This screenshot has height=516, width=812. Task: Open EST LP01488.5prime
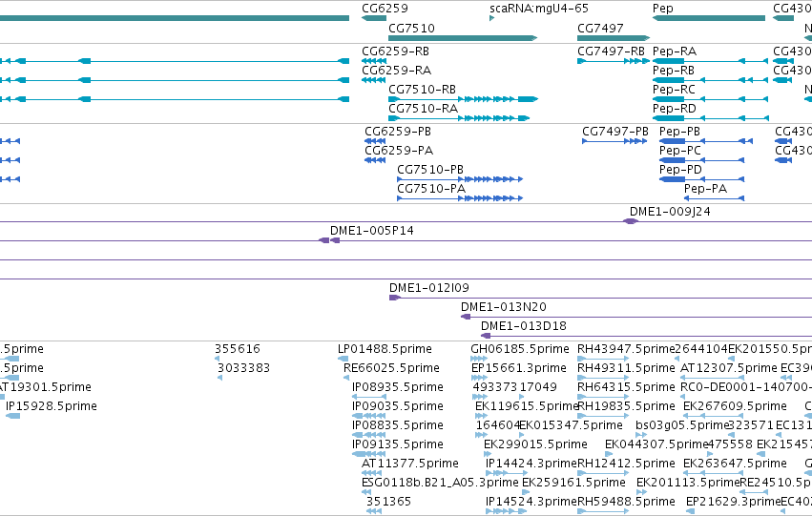tap(385, 349)
